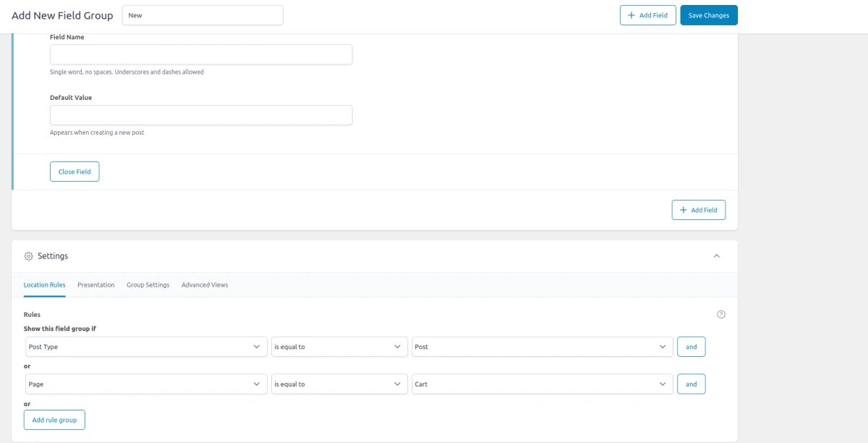Save Changes to the field group
The image size is (868, 443).
coord(709,15)
